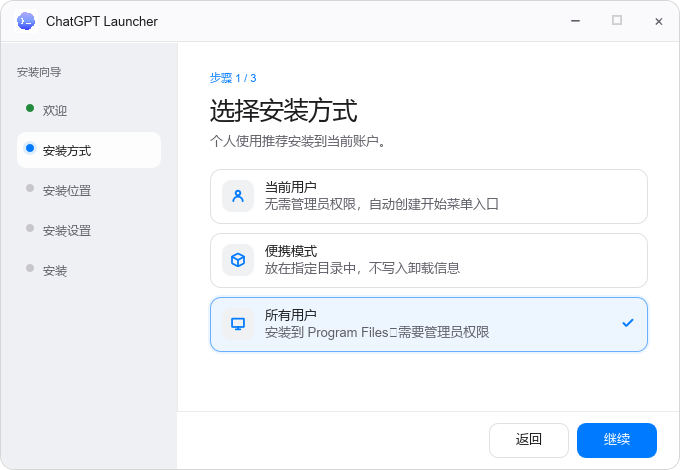Screen dimensions: 680x470
Task: Click the 无需管理员权限 description text
Action: tap(382, 204)
